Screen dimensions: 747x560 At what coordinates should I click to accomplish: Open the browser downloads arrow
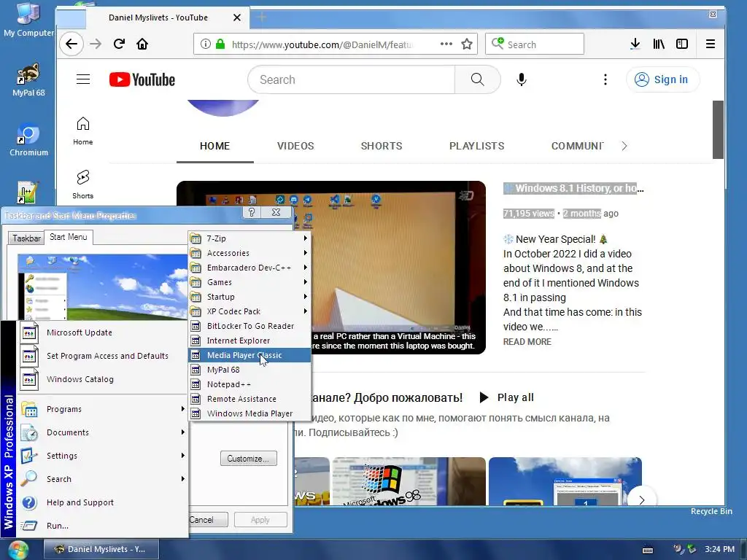coord(635,44)
